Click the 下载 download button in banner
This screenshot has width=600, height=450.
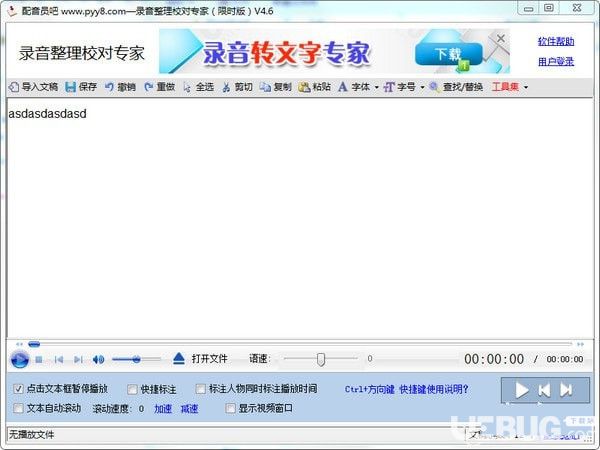click(x=448, y=54)
